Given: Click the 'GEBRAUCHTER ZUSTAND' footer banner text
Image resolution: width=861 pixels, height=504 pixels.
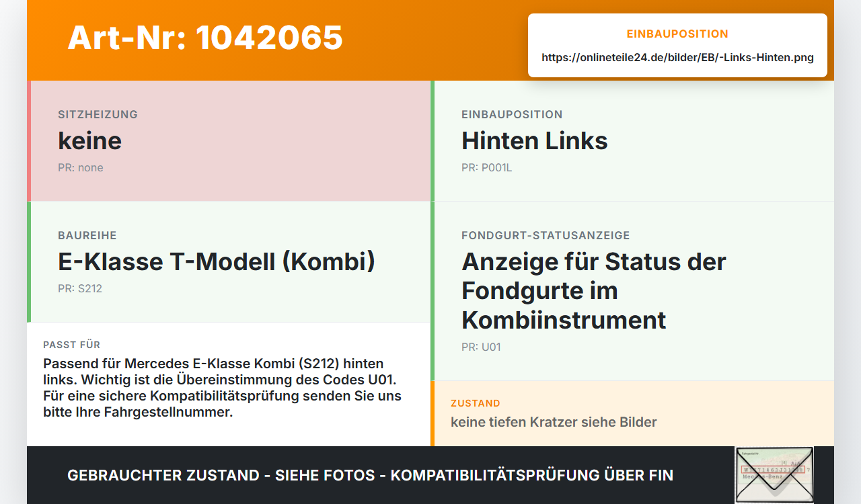Looking at the screenshot, I should [370, 476].
